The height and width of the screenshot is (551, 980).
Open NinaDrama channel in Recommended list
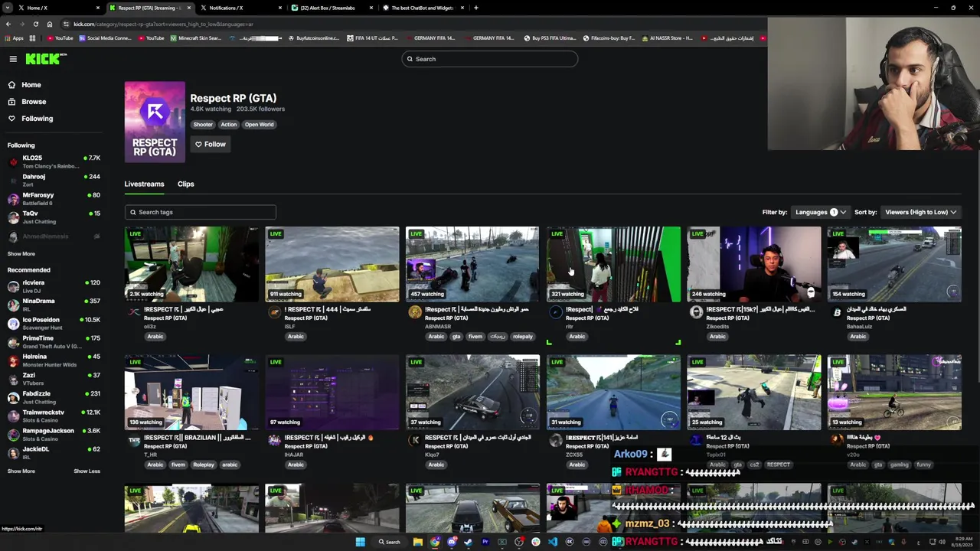click(53, 305)
